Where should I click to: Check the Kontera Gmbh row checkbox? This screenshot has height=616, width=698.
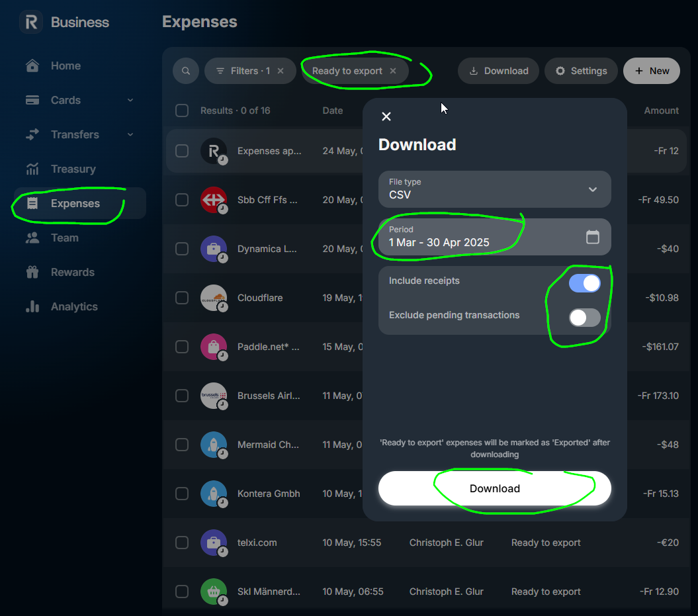(x=182, y=494)
